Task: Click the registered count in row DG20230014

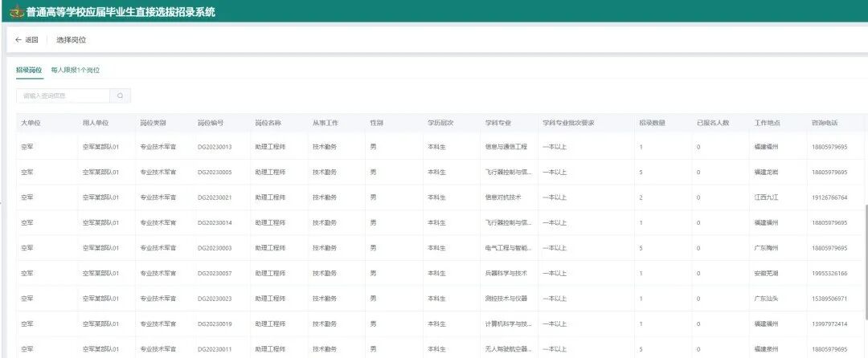Action: click(698, 222)
